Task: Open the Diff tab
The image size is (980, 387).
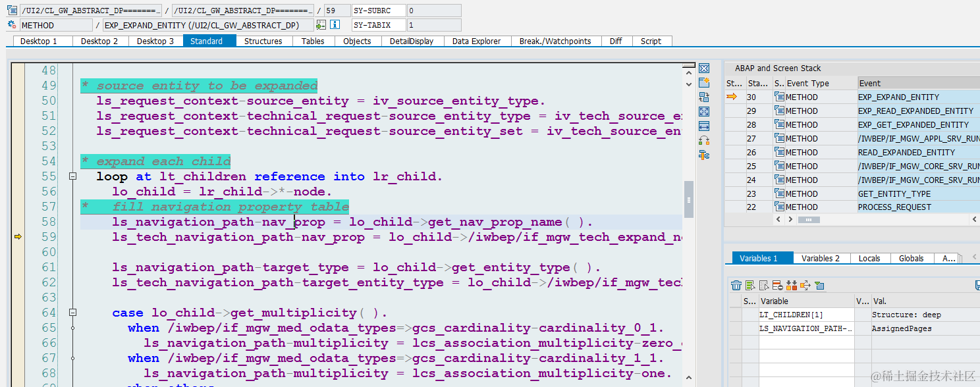Action: click(x=616, y=41)
